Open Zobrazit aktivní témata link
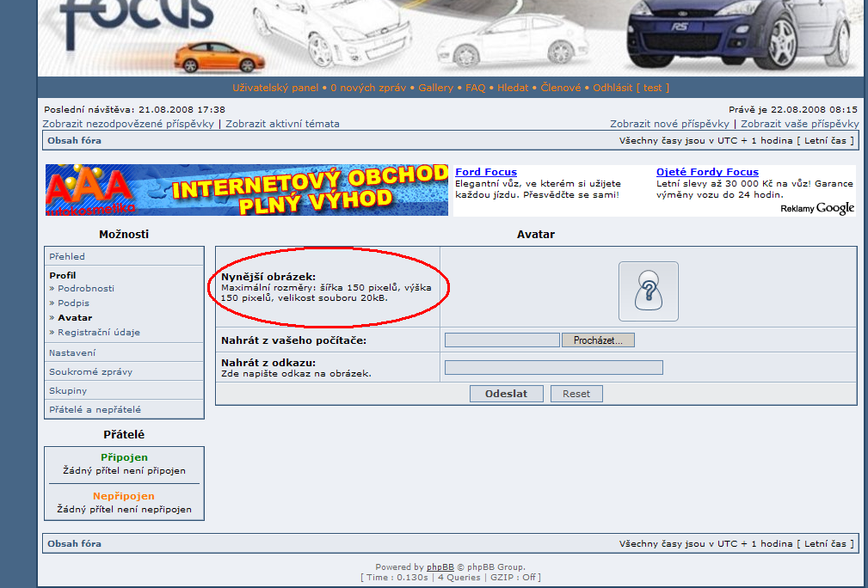This screenshot has width=868, height=588. [282, 124]
